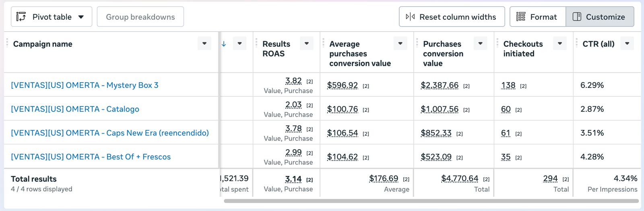Click the Total results row label
This screenshot has width=644, height=211.
pos(34,179)
